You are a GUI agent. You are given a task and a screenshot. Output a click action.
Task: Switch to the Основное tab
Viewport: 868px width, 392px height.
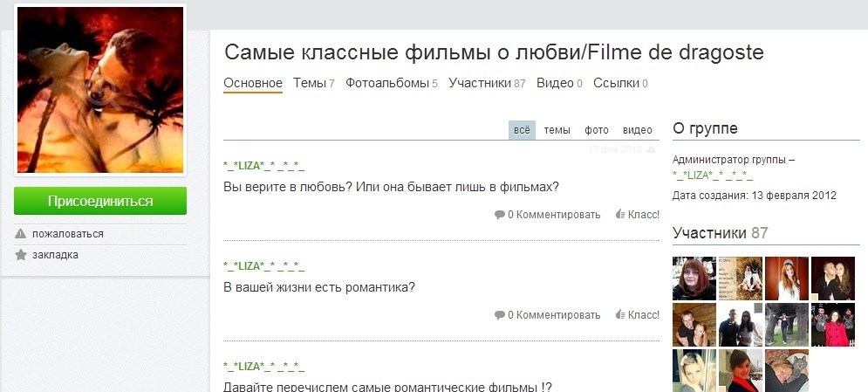coord(253,84)
